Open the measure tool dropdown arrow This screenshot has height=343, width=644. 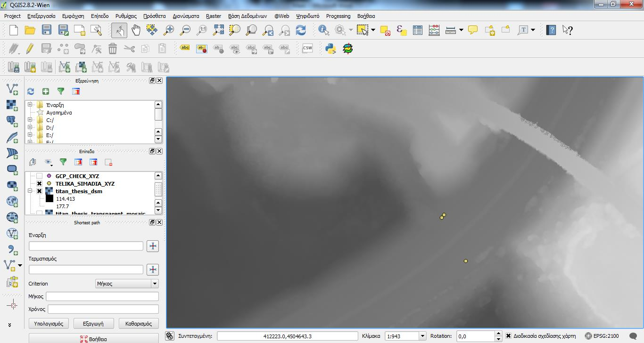click(x=461, y=30)
